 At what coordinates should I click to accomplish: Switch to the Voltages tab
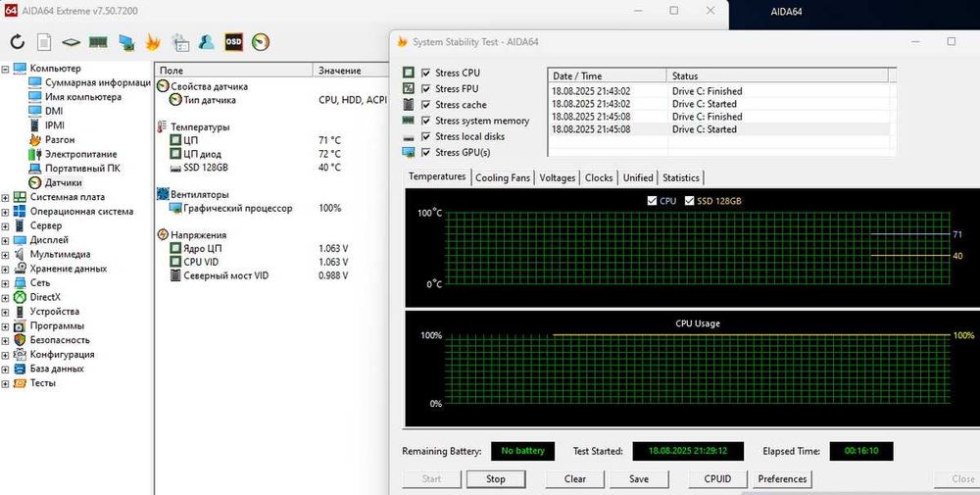557,178
